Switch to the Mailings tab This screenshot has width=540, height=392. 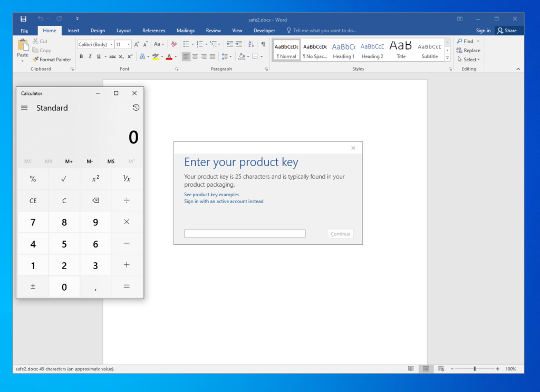click(x=186, y=31)
